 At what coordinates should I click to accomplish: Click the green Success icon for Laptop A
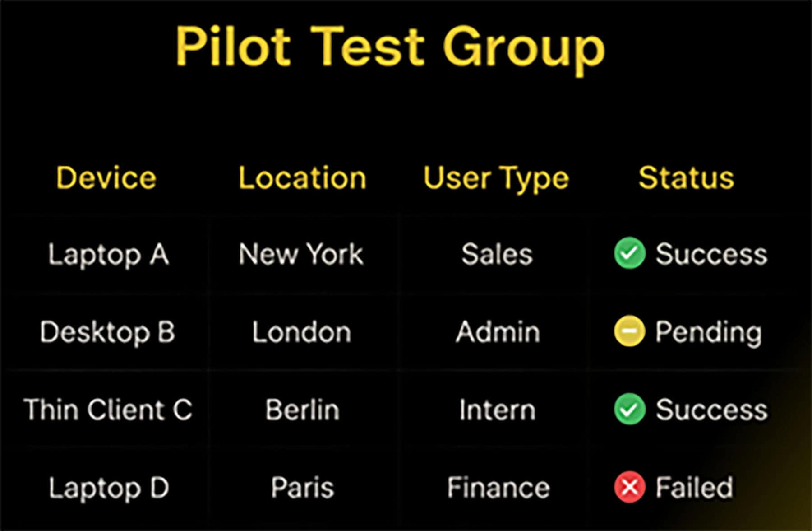point(629,253)
